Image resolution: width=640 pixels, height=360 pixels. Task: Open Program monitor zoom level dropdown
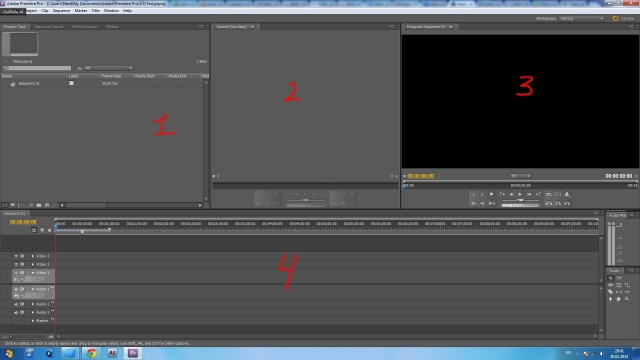(520, 176)
